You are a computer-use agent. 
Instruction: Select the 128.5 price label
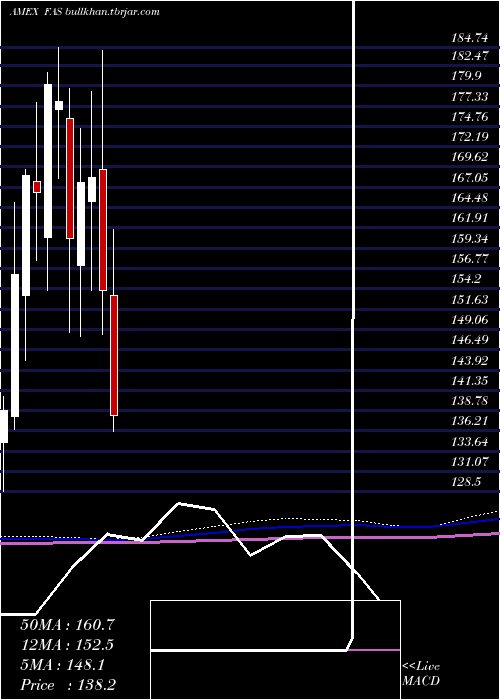(x=467, y=482)
